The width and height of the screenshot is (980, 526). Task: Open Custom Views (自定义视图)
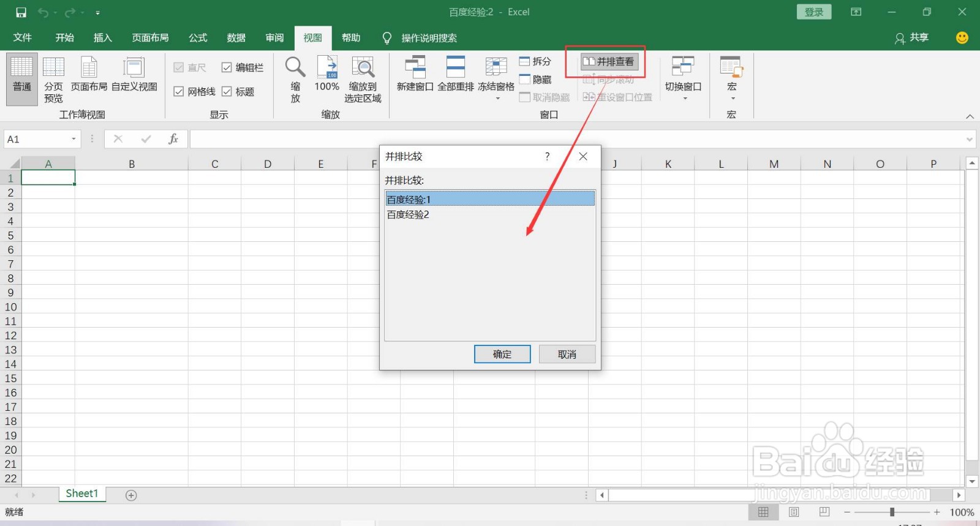[x=134, y=74]
